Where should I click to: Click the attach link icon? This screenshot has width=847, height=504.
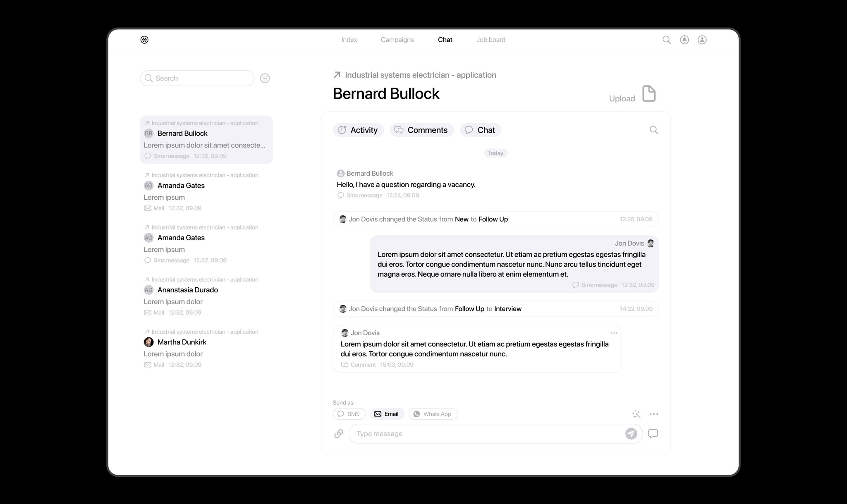(x=339, y=433)
